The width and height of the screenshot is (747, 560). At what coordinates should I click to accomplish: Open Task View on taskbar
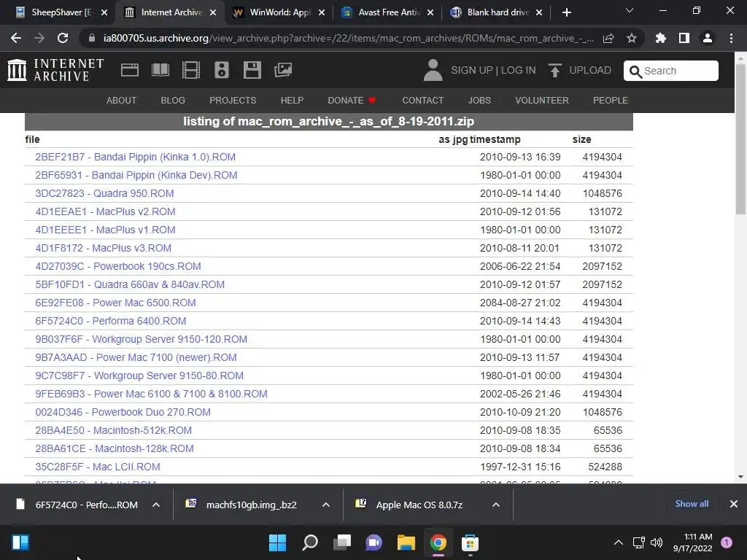[342, 542]
